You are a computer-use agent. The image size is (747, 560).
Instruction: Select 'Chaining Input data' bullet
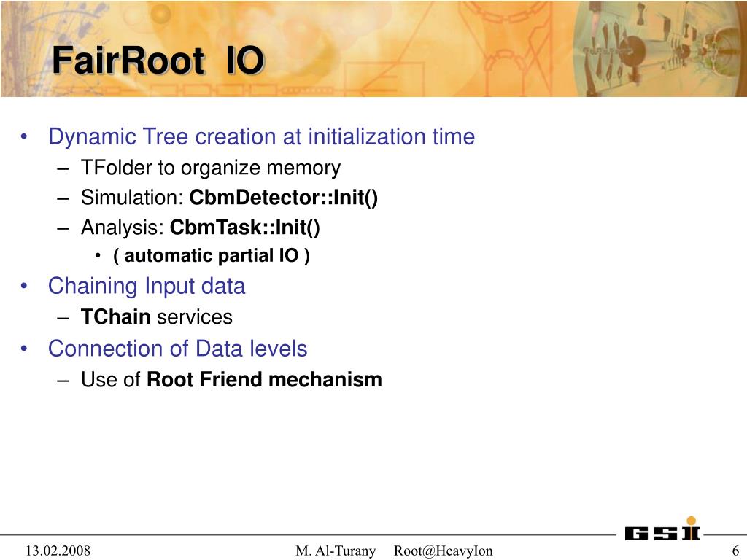tap(147, 286)
